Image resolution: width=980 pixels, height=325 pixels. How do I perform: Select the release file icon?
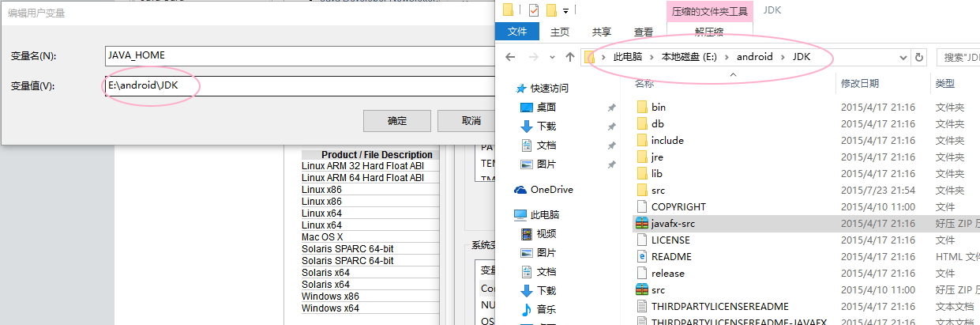pos(641,273)
